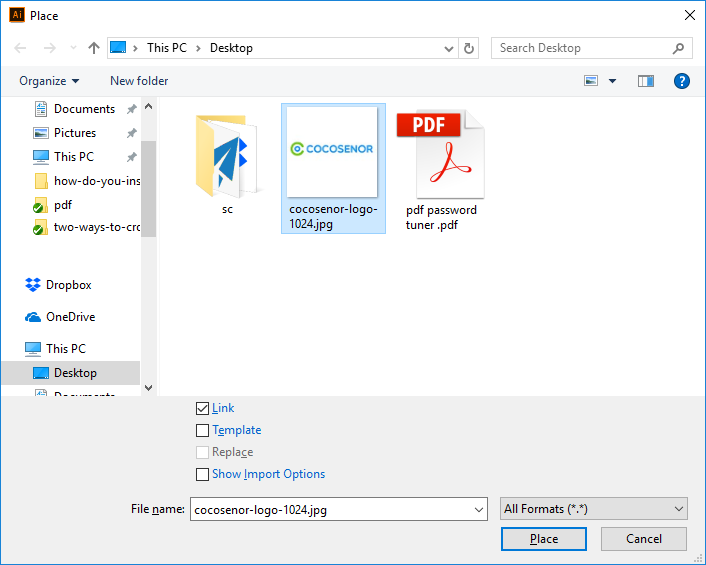Viewport: 706px width, 565px height.
Task: Click This PC in the address breadcrumb
Action: [167, 48]
